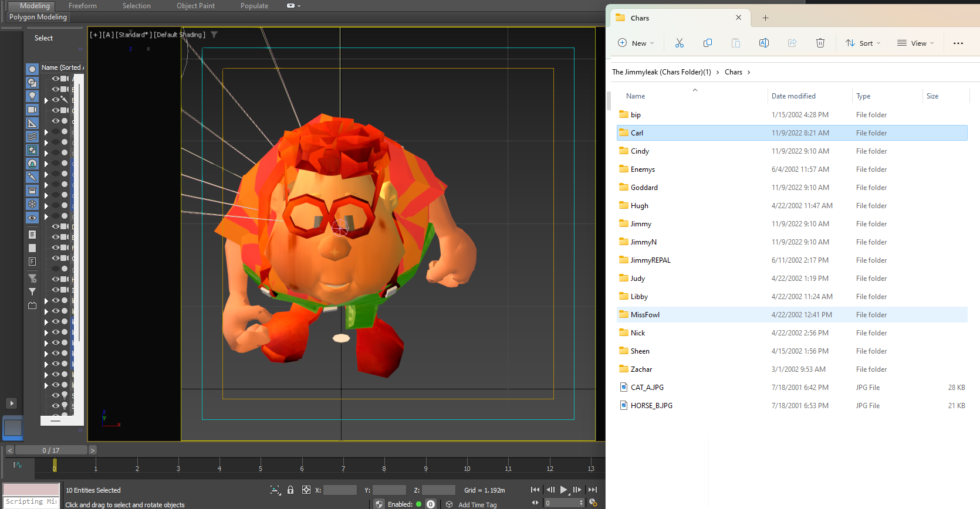Click the green Enabled indicator dot

(418, 504)
